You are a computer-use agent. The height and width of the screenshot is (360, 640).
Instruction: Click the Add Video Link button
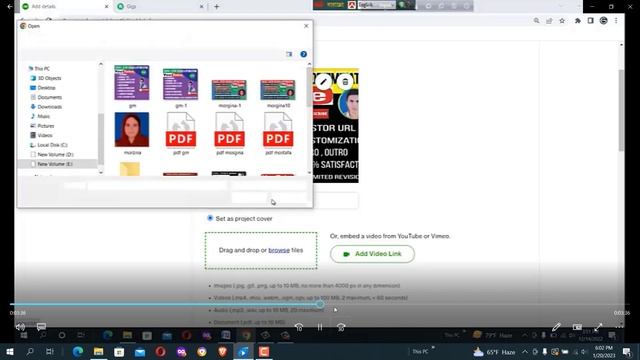coord(372,254)
